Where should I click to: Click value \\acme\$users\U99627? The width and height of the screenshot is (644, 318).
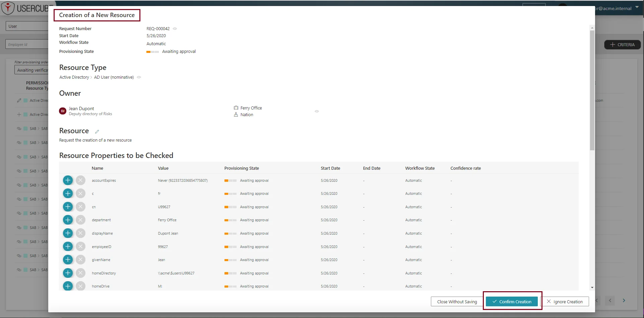pyautogui.click(x=176, y=273)
